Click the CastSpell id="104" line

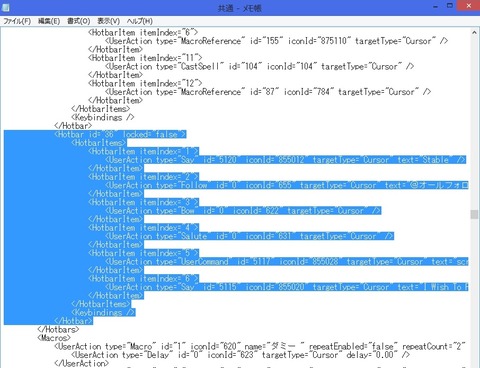click(259, 66)
